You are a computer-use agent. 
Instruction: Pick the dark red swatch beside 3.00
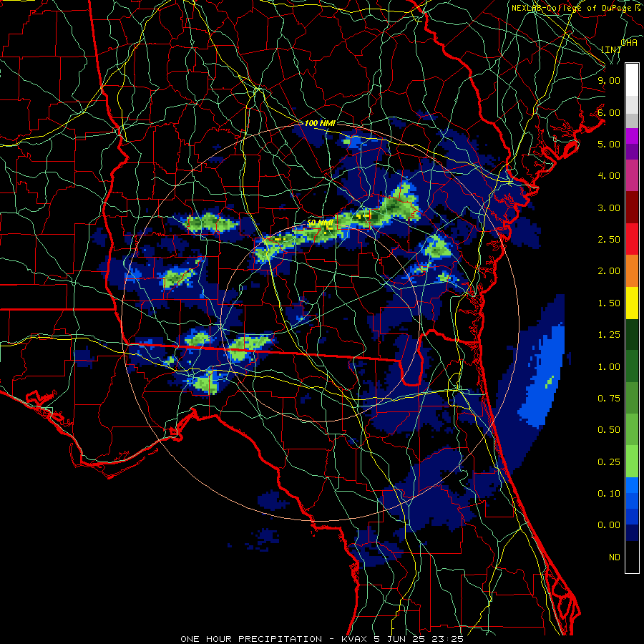(x=632, y=208)
